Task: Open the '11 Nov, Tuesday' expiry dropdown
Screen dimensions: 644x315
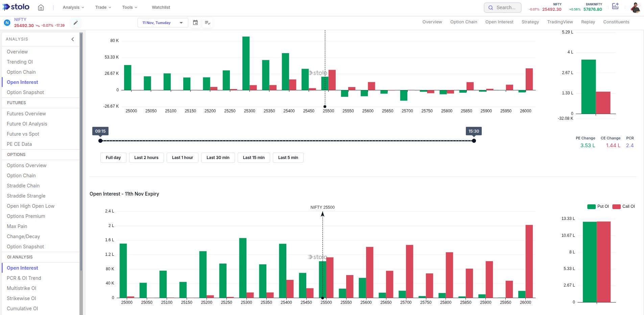Action: pyautogui.click(x=163, y=23)
